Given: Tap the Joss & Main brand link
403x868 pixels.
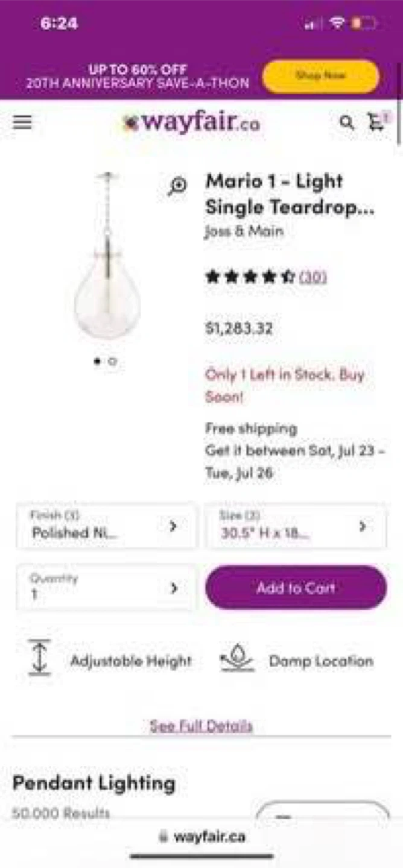Looking at the screenshot, I should tap(244, 231).
